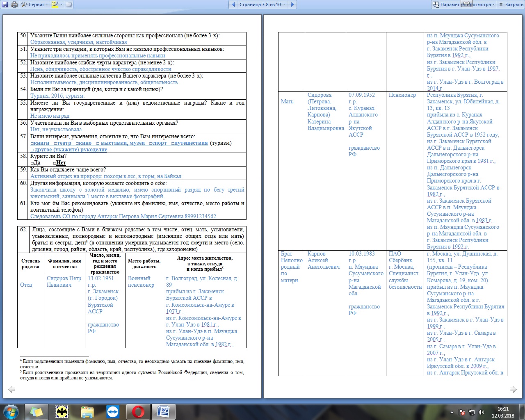The image size is (525, 420).
Task: Check the Да smoking checkbox
Action: 32,163
